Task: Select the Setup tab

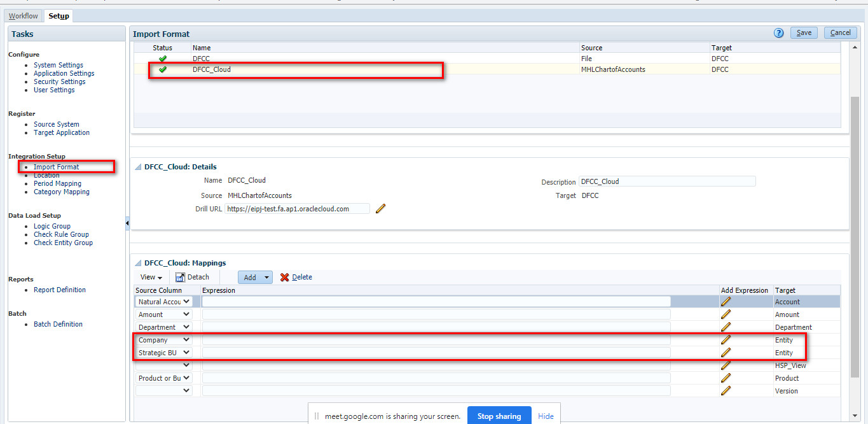Action: (59, 16)
